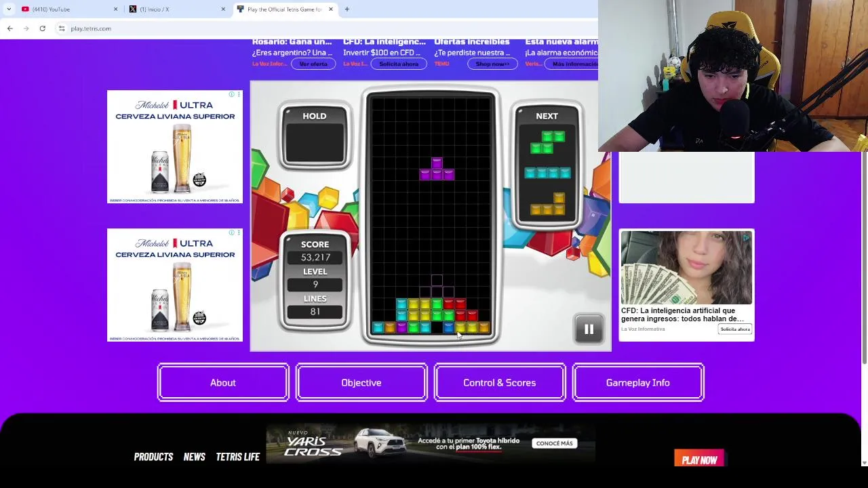Open ad options on lower Michelob ad

coord(238,232)
